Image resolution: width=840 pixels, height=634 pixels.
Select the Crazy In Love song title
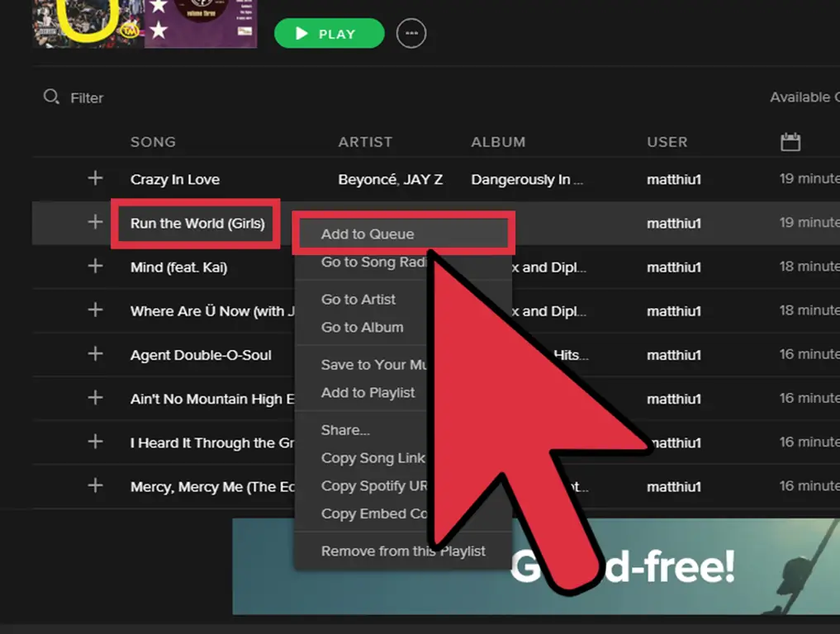coord(175,179)
